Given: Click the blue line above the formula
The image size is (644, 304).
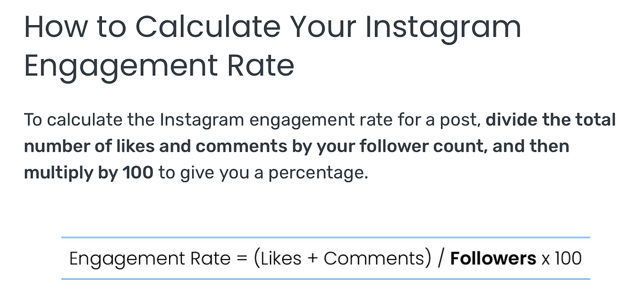Looking at the screenshot, I should pyautogui.click(x=326, y=237).
